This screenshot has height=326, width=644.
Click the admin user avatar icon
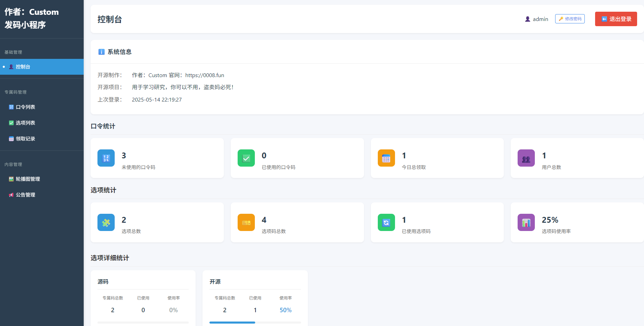click(x=527, y=19)
